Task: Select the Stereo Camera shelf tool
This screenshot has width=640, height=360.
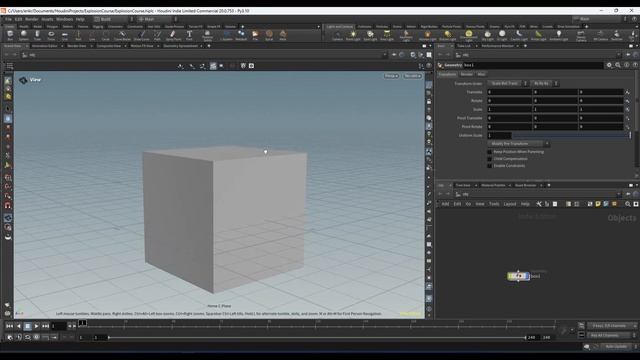Action: (x=581, y=36)
